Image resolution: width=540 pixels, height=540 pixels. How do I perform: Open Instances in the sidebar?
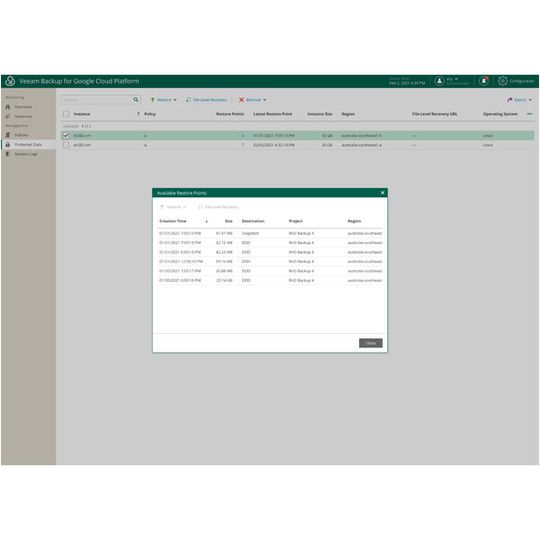point(23,116)
